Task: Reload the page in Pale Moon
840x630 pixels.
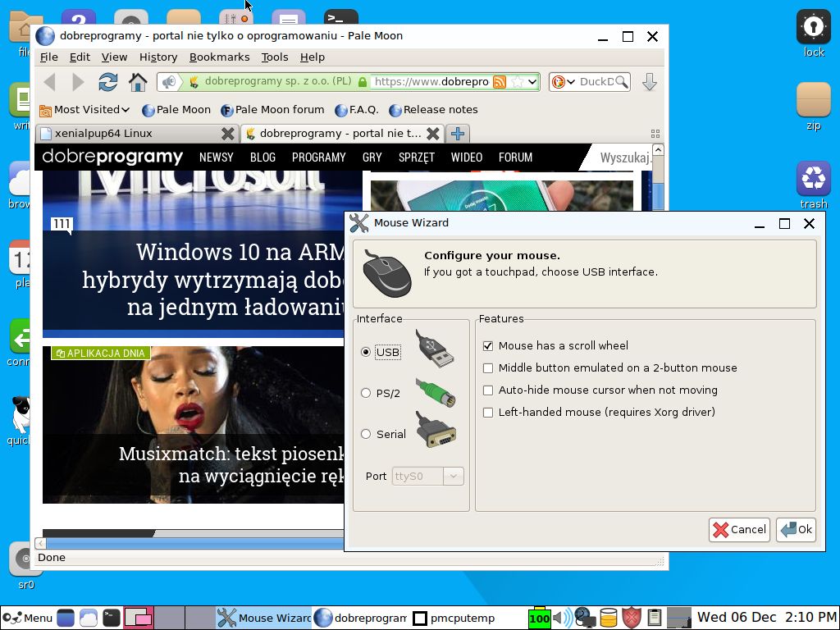Action: (x=107, y=82)
